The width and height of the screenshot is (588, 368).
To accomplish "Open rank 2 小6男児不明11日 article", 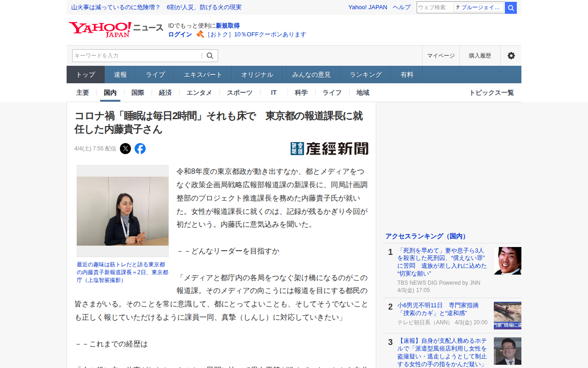I will tap(438, 309).
